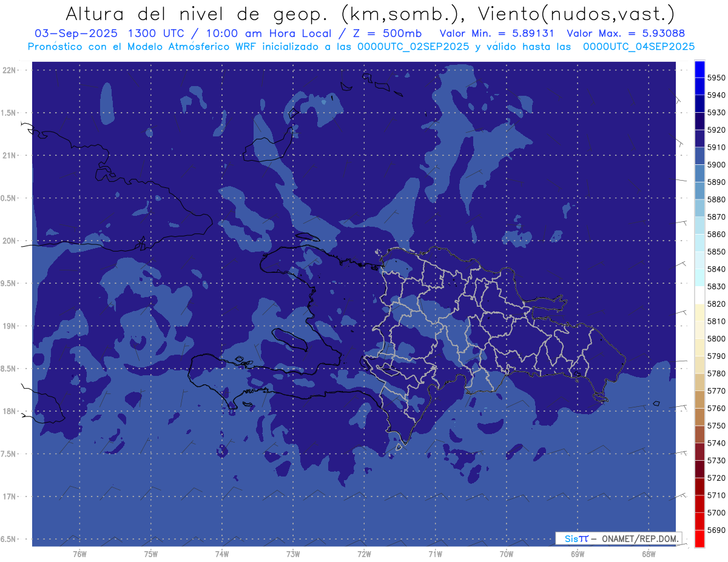Image resolution: width=728 pixels, height=562 pixels.
Task: Click the '5770' color scale label
Action: pos(716,390)
